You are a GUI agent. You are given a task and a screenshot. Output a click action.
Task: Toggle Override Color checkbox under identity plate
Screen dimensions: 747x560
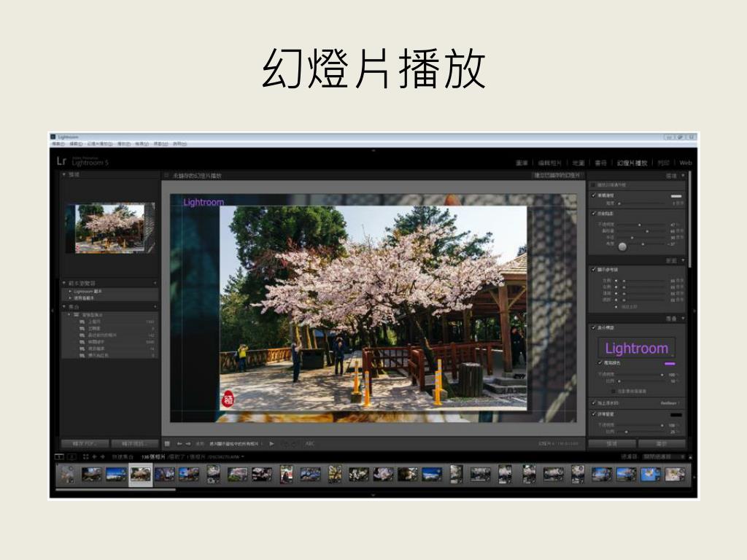coord(600,363)
